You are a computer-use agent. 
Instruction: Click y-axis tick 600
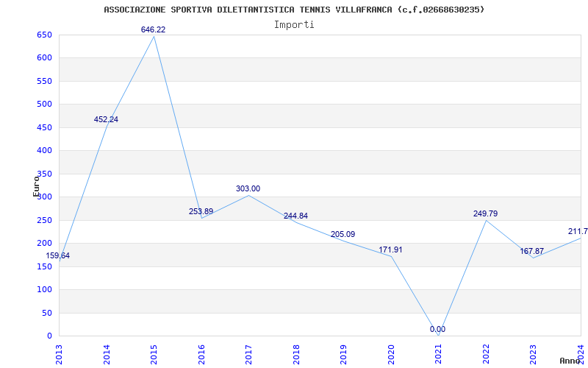[44, 58]
